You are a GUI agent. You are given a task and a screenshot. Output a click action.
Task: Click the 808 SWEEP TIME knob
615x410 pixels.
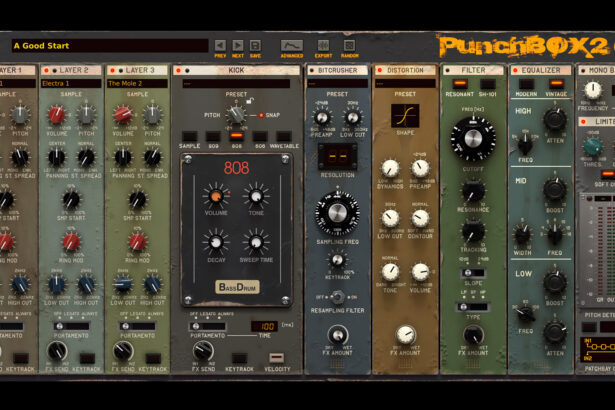pyautogui.click(x=256, y=242)
